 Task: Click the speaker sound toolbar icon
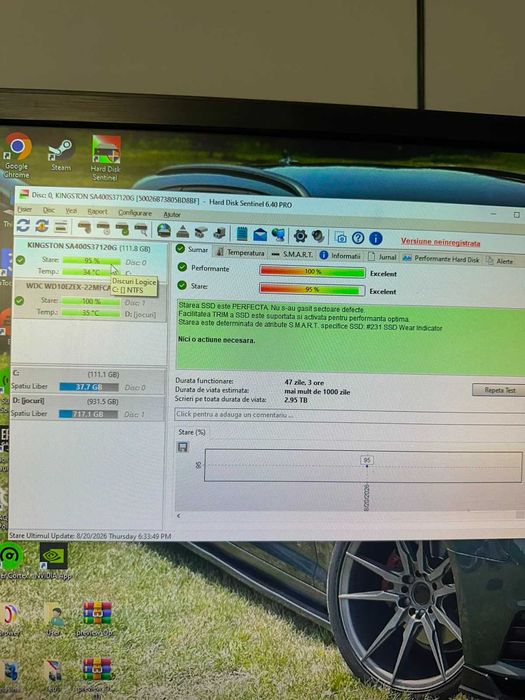318,236
